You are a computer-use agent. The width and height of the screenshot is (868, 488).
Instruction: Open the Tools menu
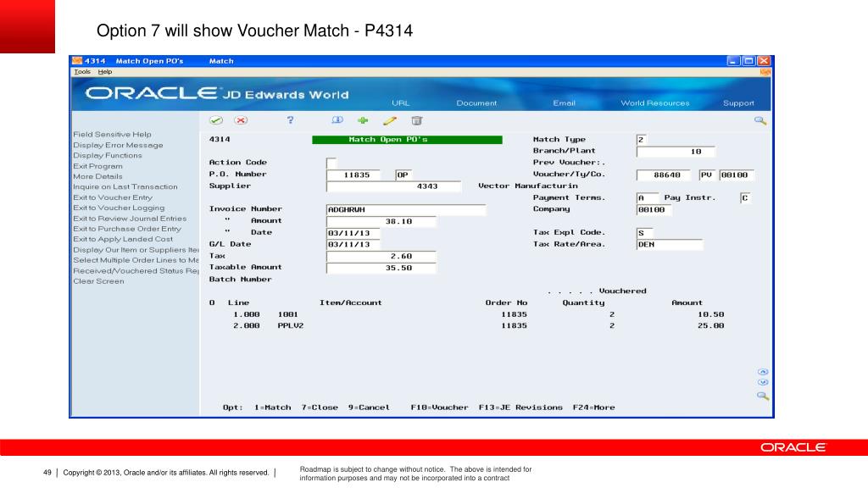82,72
